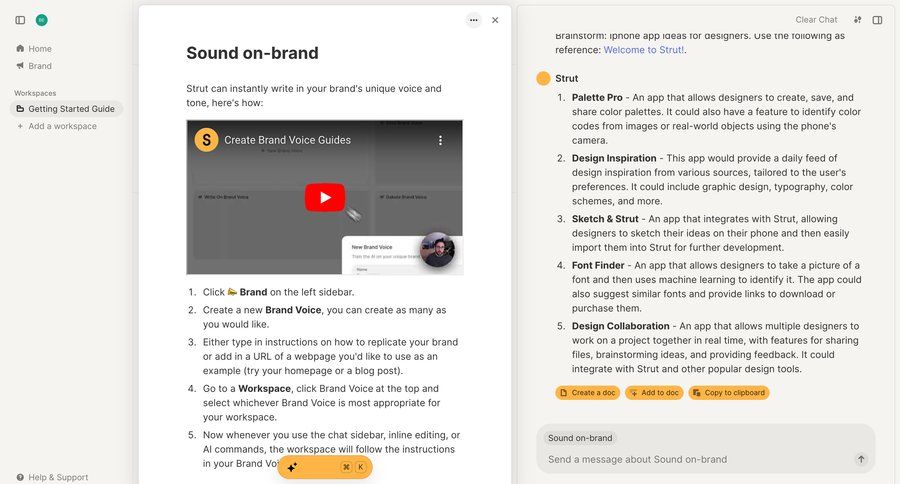Toggle the right chat sidebar panel
900x484 pixels.
pos(878,20)
